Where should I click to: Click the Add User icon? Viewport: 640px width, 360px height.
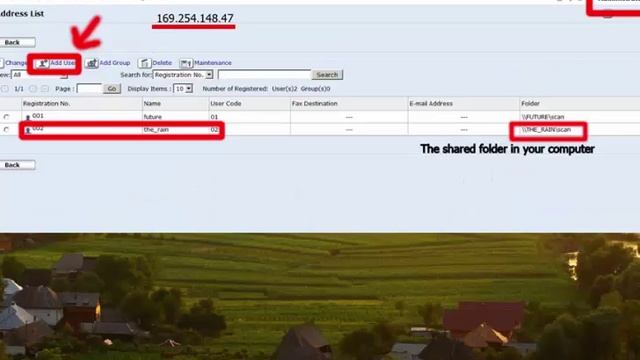tap(42, 63)
